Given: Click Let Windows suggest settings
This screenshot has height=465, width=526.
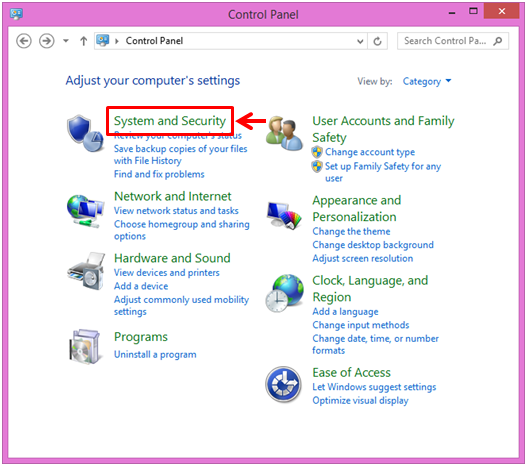Looking at the screenshot, I should (374, 387).
